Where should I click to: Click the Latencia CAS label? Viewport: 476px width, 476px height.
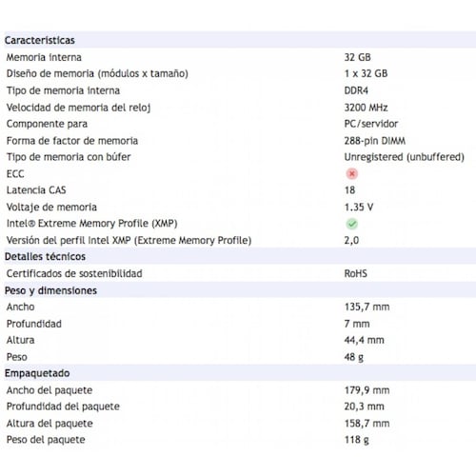(x=36, y=190)
